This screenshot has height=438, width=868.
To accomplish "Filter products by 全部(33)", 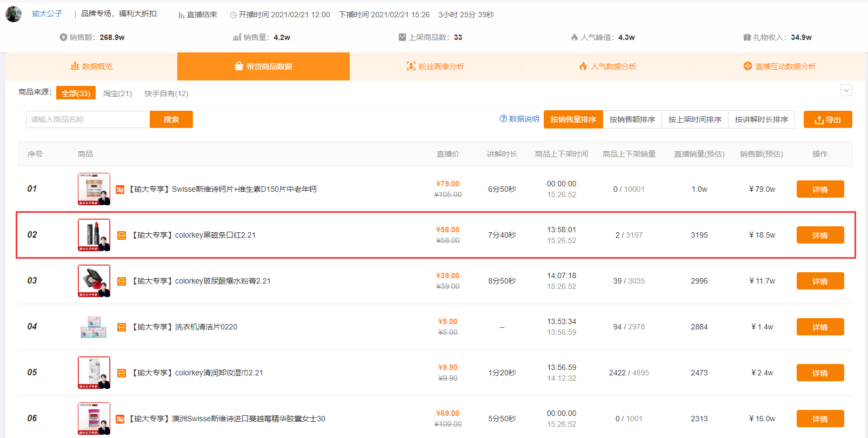I will 76,93.
